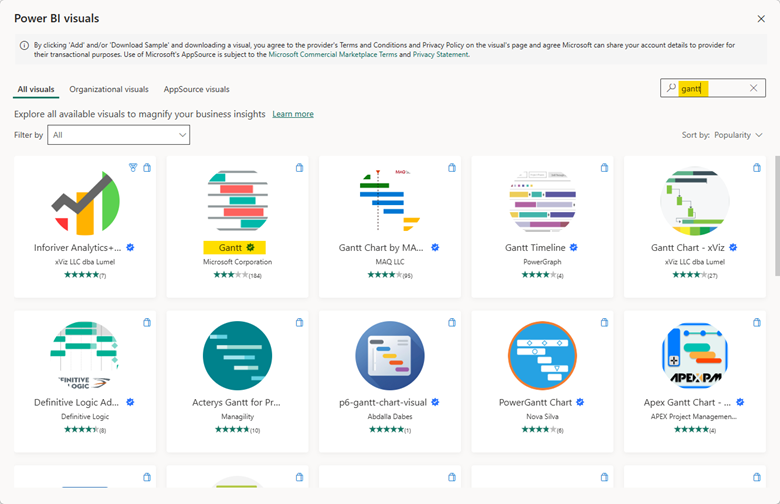Click the bag icon on Apex Gantt Chart card
The height and width of the screenshot is (504, 780).
coord(757,322)
